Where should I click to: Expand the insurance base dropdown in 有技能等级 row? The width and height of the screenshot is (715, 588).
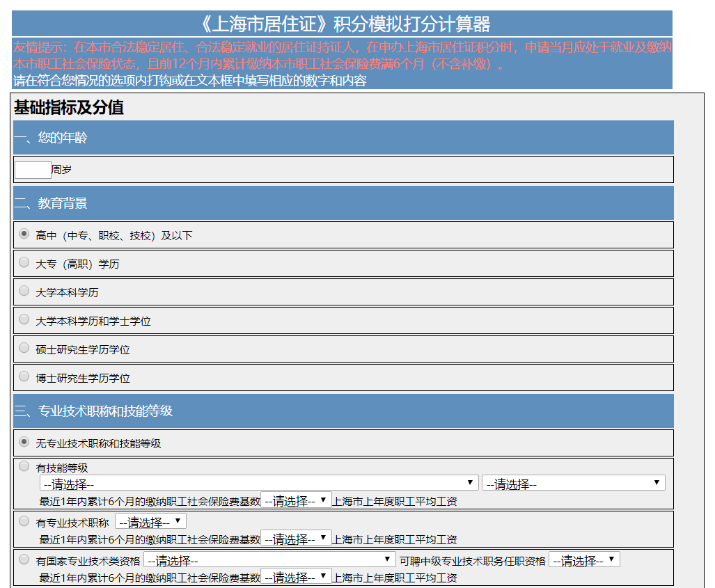click(x=296, y=500)
